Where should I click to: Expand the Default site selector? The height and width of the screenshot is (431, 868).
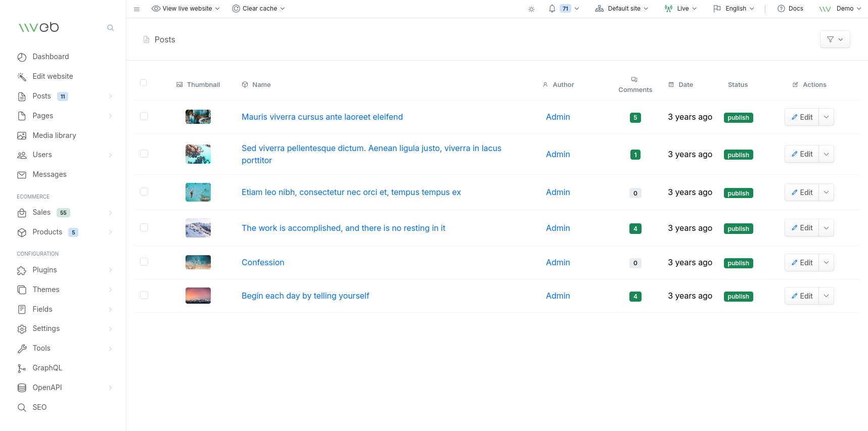[x=621, y=9]
